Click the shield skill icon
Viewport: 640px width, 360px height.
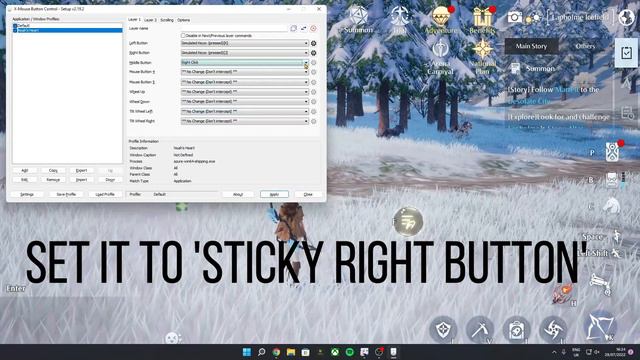coord(443,329)
